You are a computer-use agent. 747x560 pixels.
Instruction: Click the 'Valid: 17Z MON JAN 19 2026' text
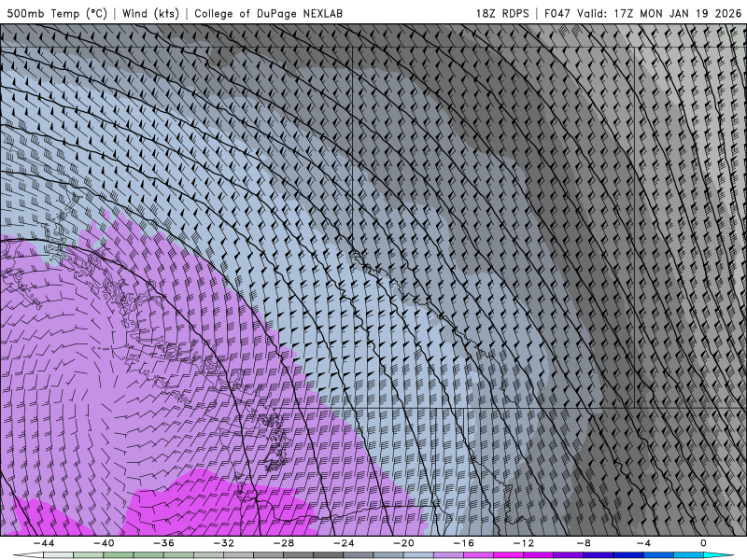pyautogui.click(x=659, y=13)
